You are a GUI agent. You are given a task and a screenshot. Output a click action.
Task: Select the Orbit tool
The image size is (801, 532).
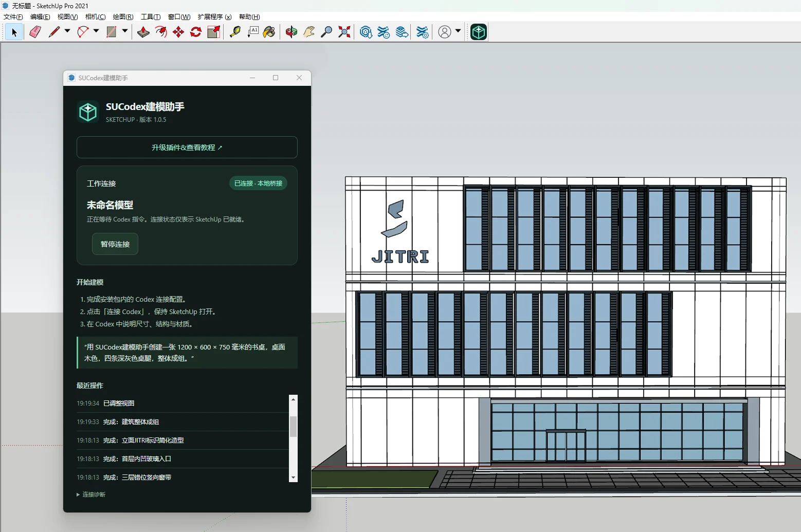(x=292, y=32)
